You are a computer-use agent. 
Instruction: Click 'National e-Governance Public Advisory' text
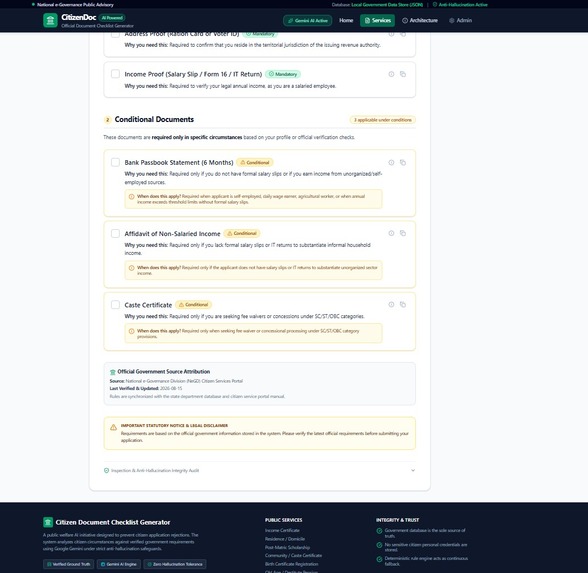[x=75, y=5]
